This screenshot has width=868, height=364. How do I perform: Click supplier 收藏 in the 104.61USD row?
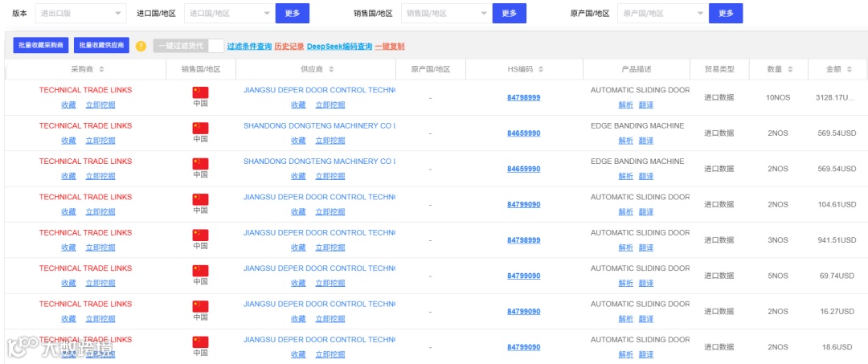(298, 212)
